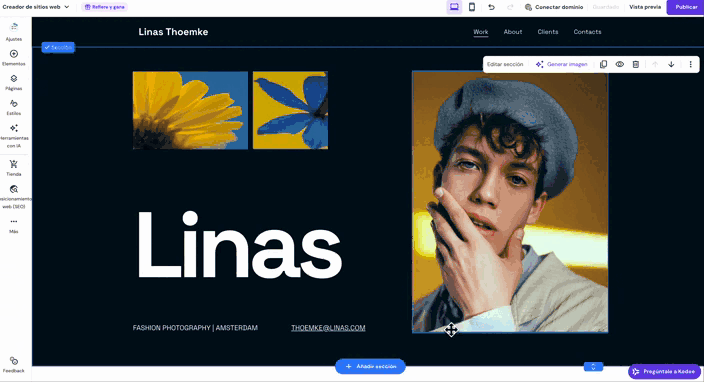This screenshot has width=704, height=382.
Task: Open the Ajustes settings panel
Action: (x=14, y=32)
